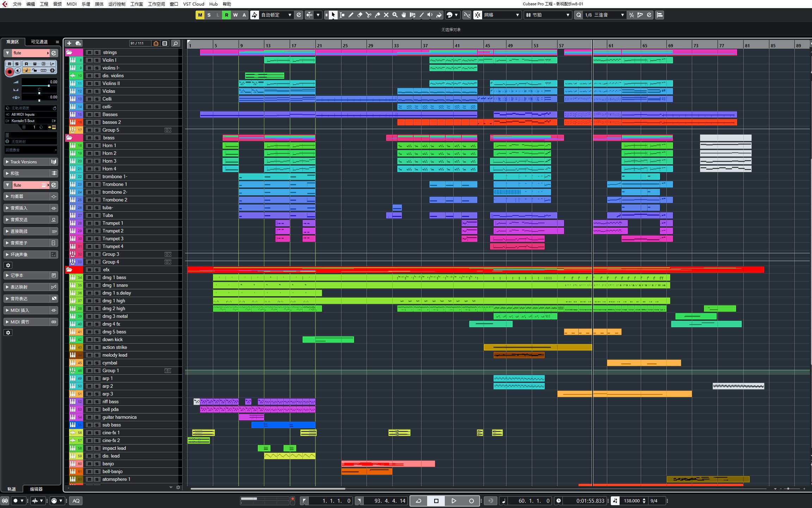Select the Mute X tool
This screenshot has height=508, width=812.
pos(386,15)
